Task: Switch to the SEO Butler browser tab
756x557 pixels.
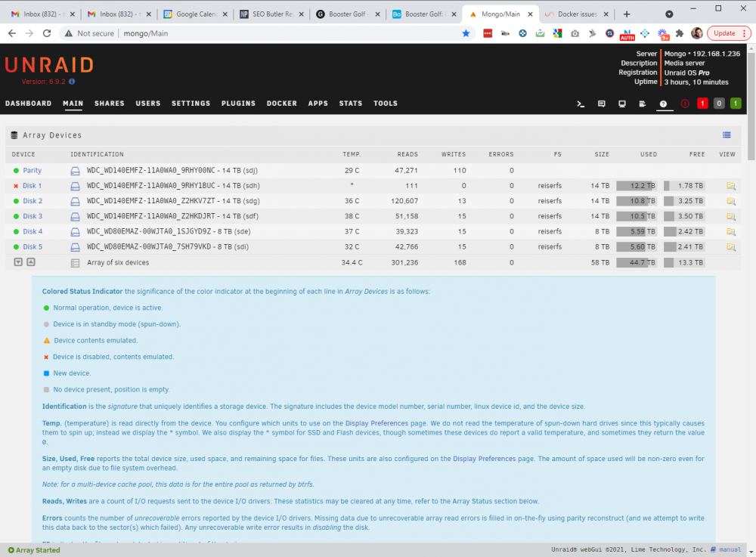Action: (272, 14)
